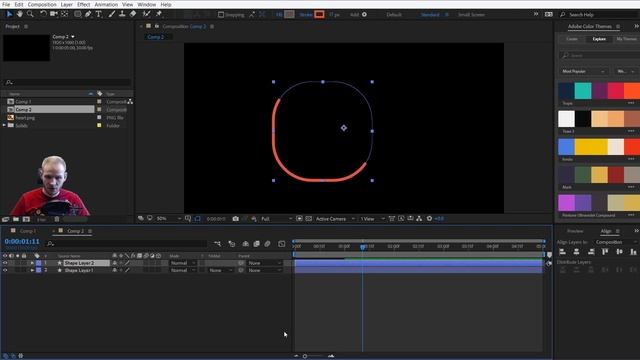
Task: Switch to the Preview panel tab
Action: (575, 231)
